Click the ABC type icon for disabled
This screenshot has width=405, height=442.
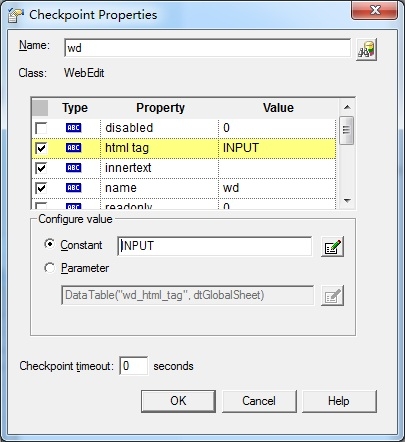(x=73, y=128)
